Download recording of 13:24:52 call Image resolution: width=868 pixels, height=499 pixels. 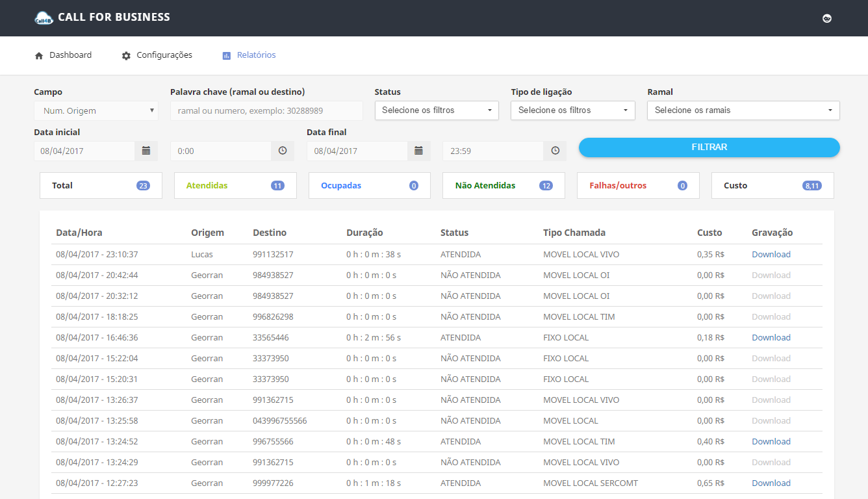[x=771, y=441]
